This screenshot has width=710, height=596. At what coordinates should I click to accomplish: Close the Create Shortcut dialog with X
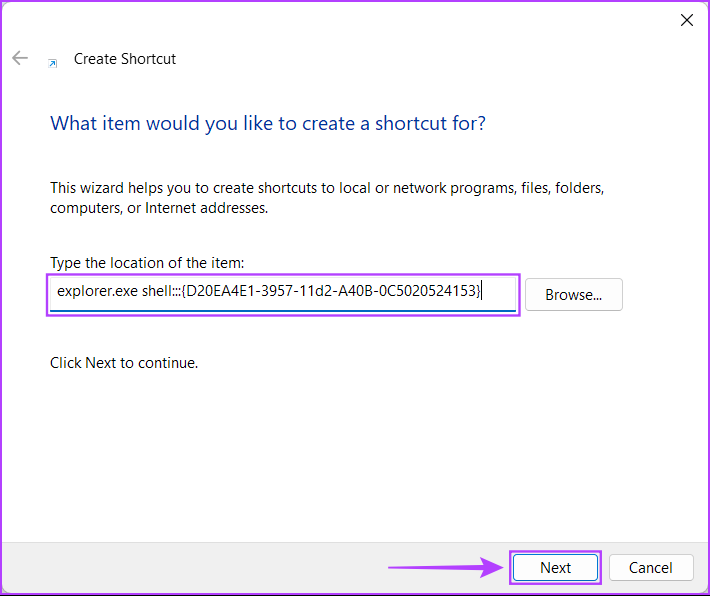(686, 20)
